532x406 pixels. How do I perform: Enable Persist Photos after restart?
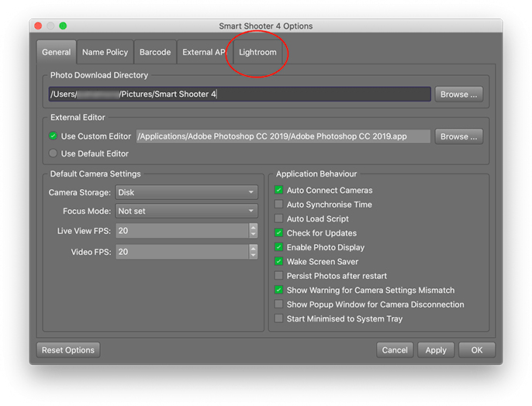click(x=279, y=276)
